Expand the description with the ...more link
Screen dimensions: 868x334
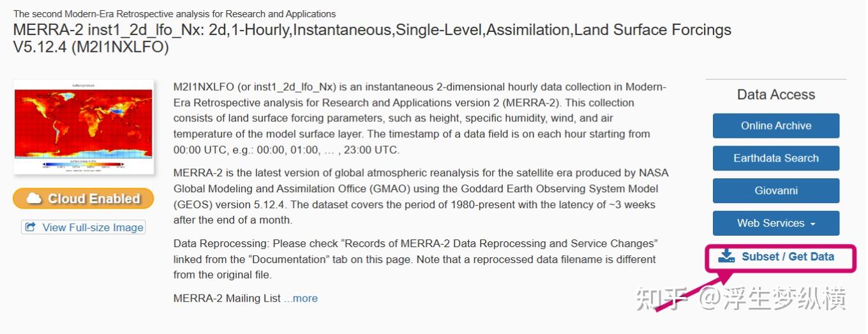301,298
